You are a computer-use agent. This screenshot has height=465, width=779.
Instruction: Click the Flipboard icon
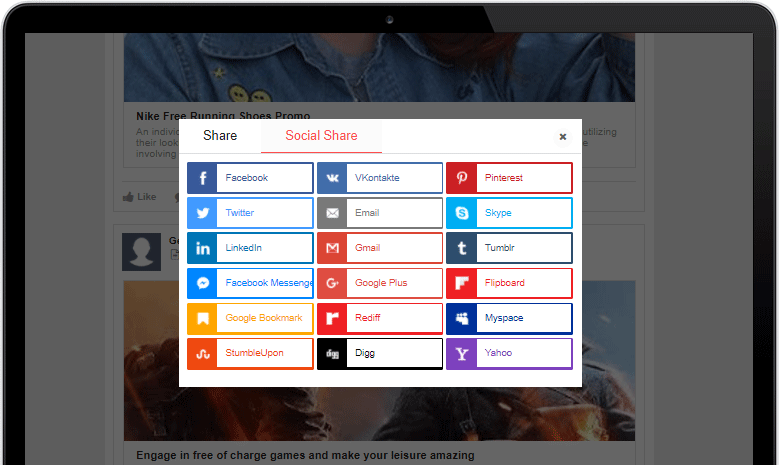point(462,283)
